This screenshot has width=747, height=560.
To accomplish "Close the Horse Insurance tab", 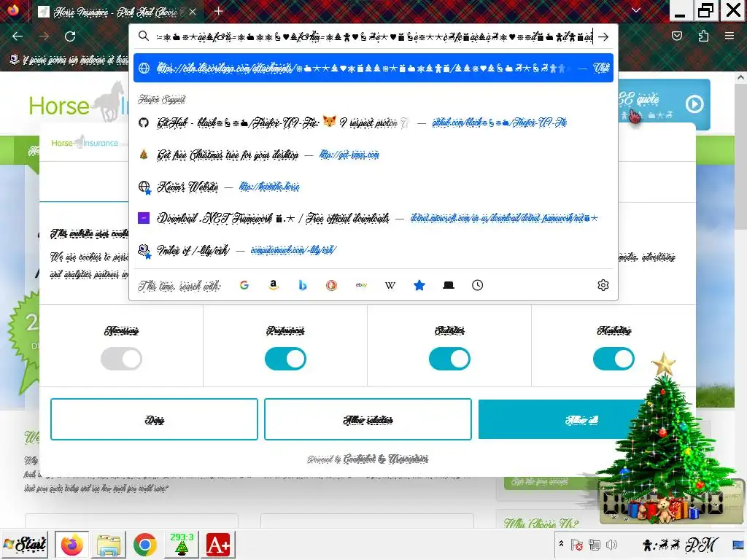I will point(193,12).
